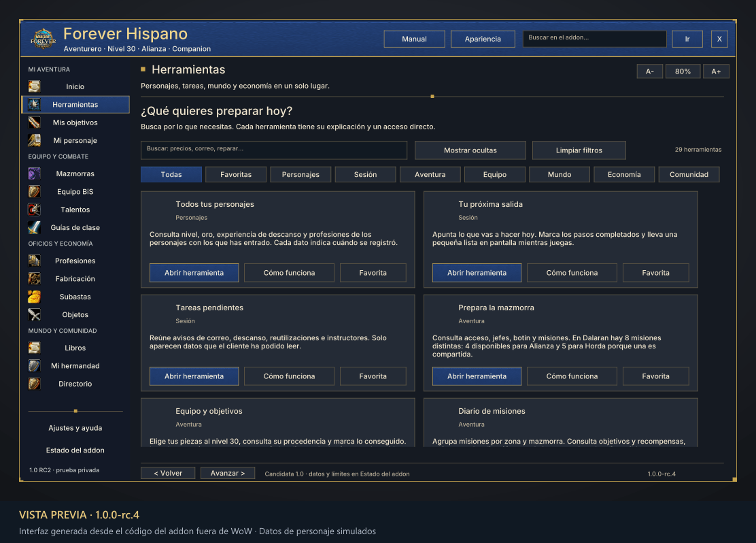
Task: Select the Favoritas filter tab
Action: (236, 174)
